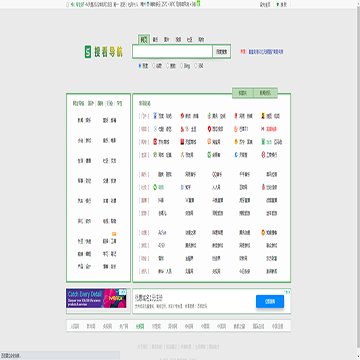Image resolution: width=360 pixels, height=360 pixels.
Task: Select the second search engine radio button
Action: tap(154, 66)
